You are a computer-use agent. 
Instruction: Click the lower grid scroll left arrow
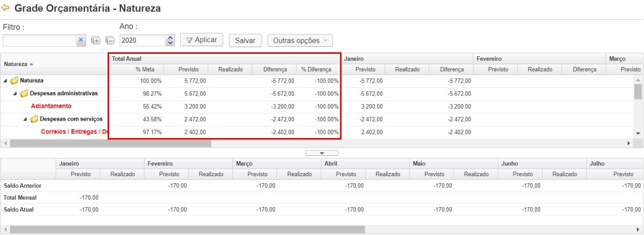point(5,229)
